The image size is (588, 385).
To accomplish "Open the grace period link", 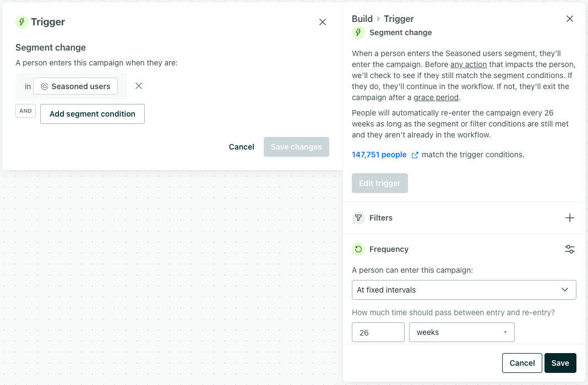I will click(436, 97).
